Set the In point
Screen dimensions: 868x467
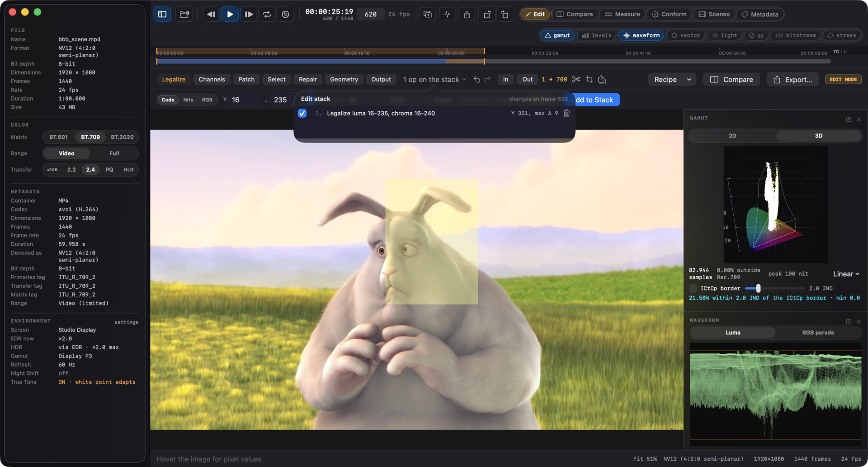tap(505, 79)
